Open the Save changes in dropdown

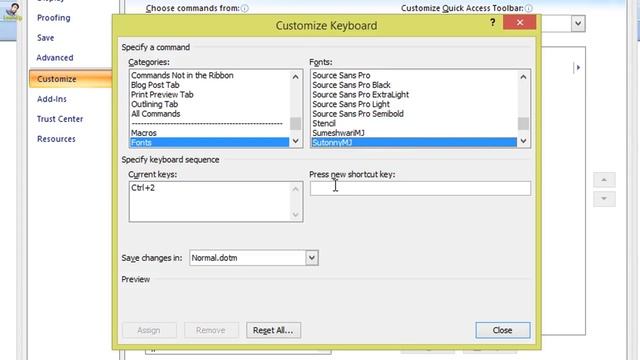point(312,258)
